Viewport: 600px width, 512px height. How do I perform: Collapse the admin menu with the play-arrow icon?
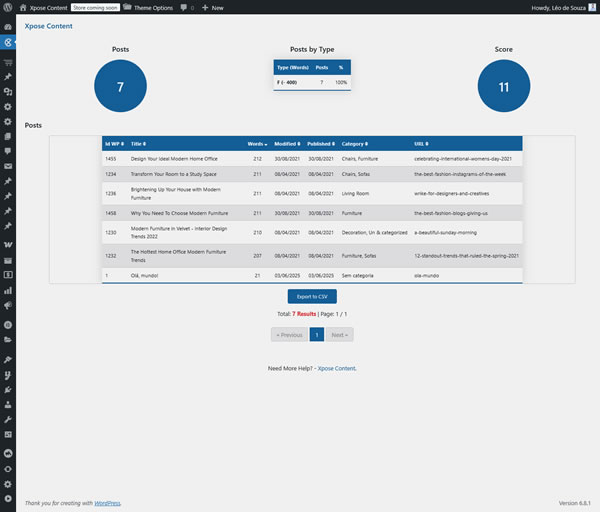coord(8,499)
